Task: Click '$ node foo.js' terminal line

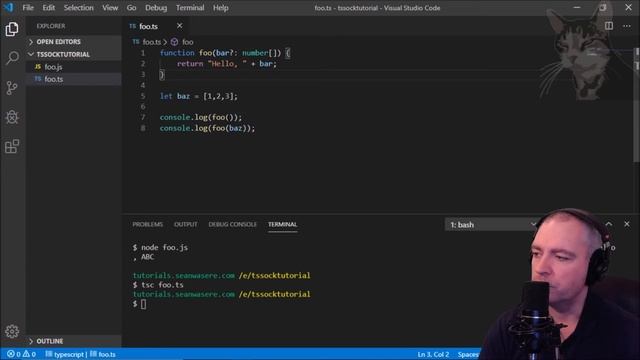Action: (x=160, y=247)
